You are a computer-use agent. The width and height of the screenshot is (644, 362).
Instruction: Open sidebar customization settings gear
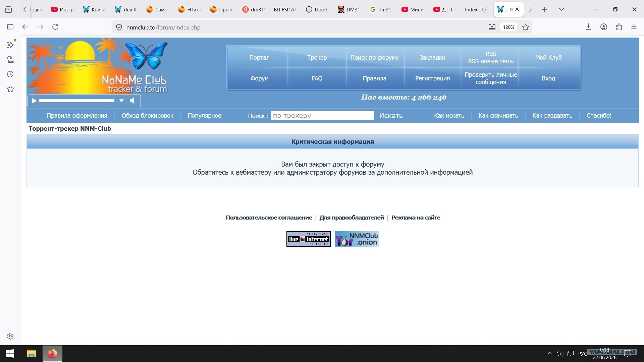[10, 336]
